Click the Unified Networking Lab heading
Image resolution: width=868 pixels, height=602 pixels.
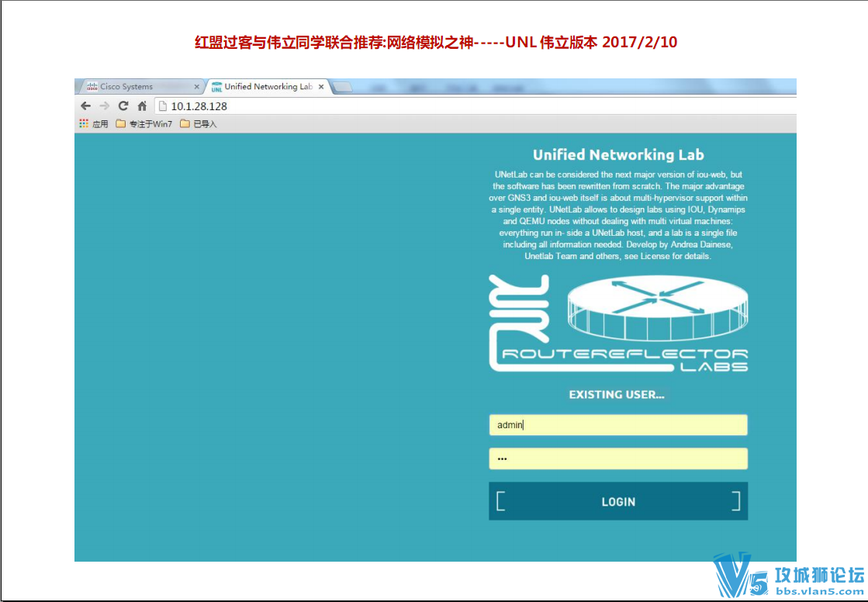tap(617, 154)
